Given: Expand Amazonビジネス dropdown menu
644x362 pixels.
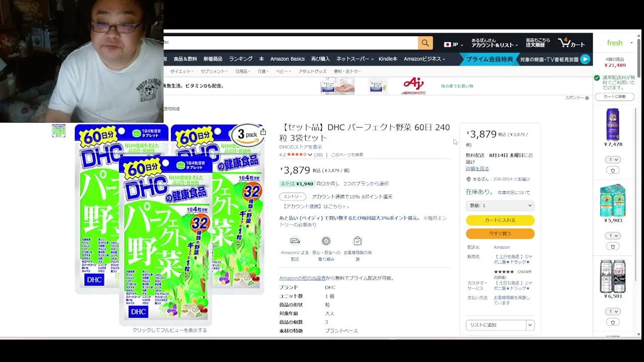Looking at the screenshot, I should 424,59.
